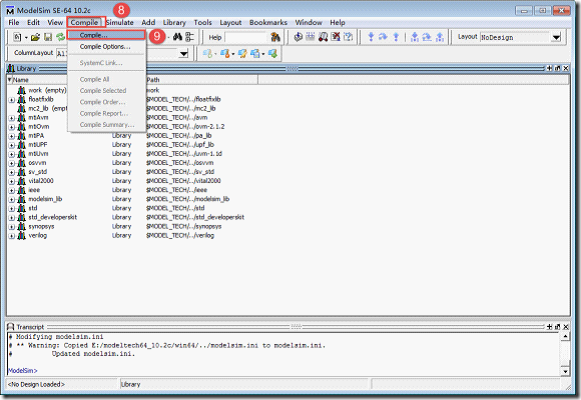This screenshot has width=581, height=400.
Task: Close the Transcript pane
Action: pos(565,327)
